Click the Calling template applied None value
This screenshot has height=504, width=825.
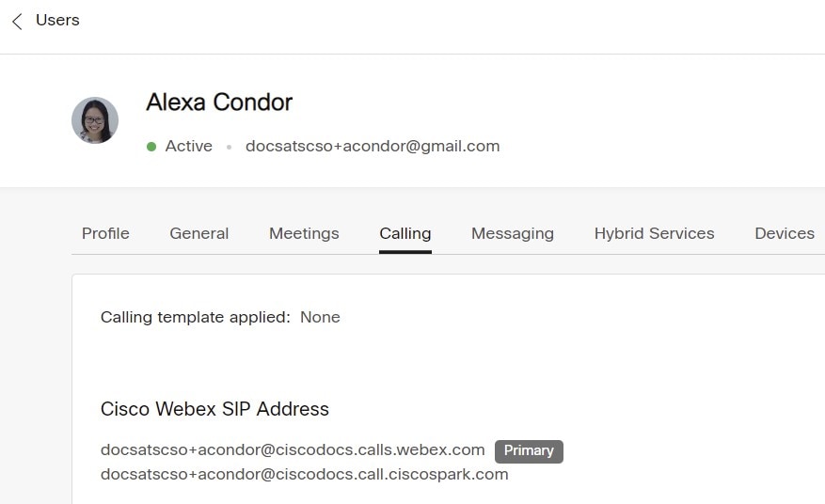(320, 317)
